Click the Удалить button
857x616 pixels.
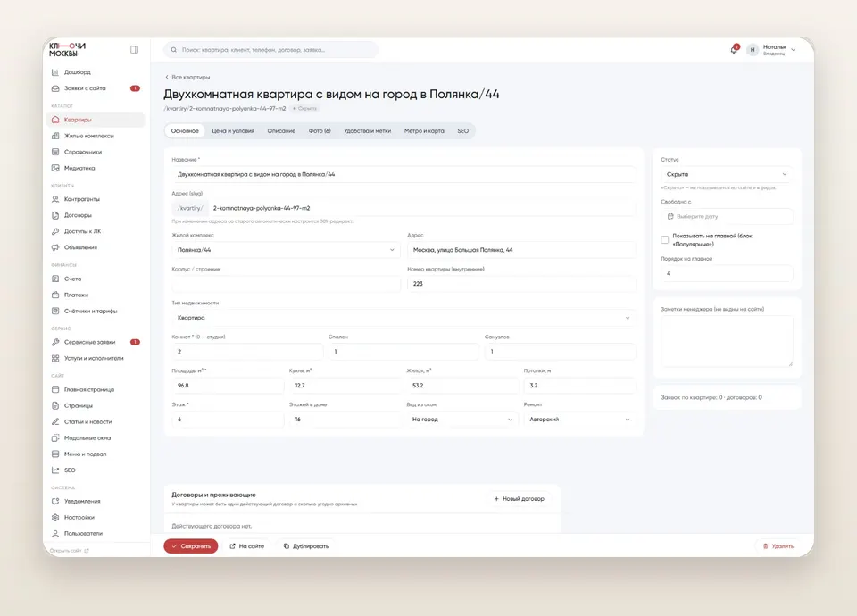click(778, 546)
